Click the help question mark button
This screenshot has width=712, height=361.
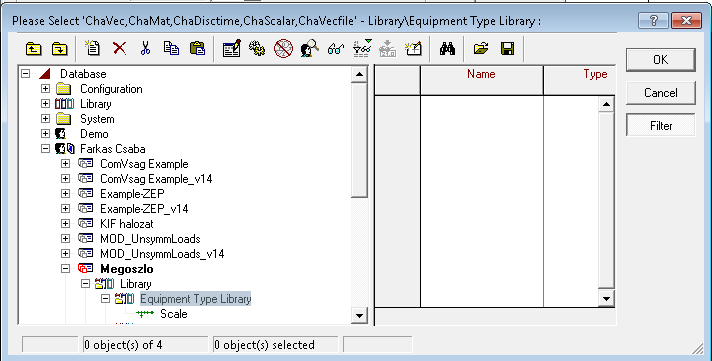click(653, 20)
